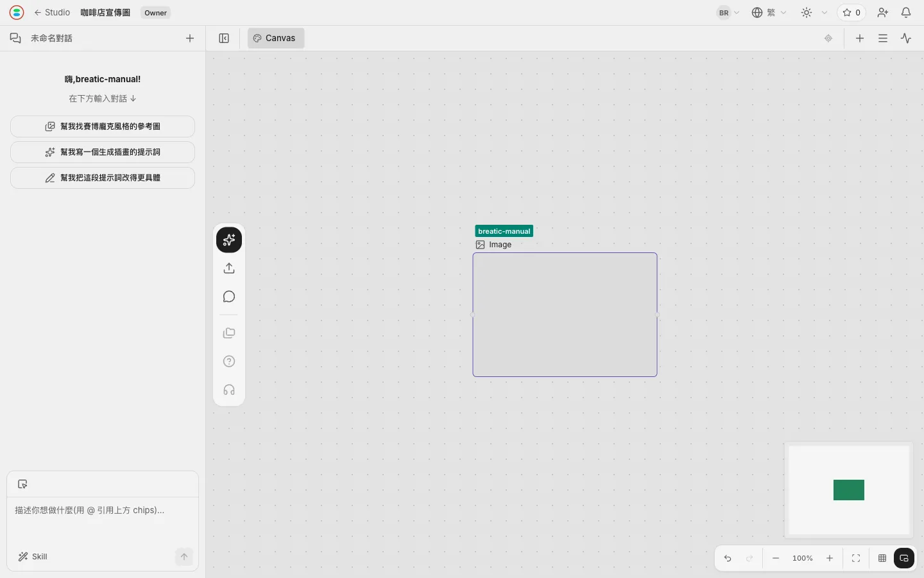The width and height of the screenshot is (924, 578).
Task: Open the language selector 繁
Action: (x=769, y=12)
